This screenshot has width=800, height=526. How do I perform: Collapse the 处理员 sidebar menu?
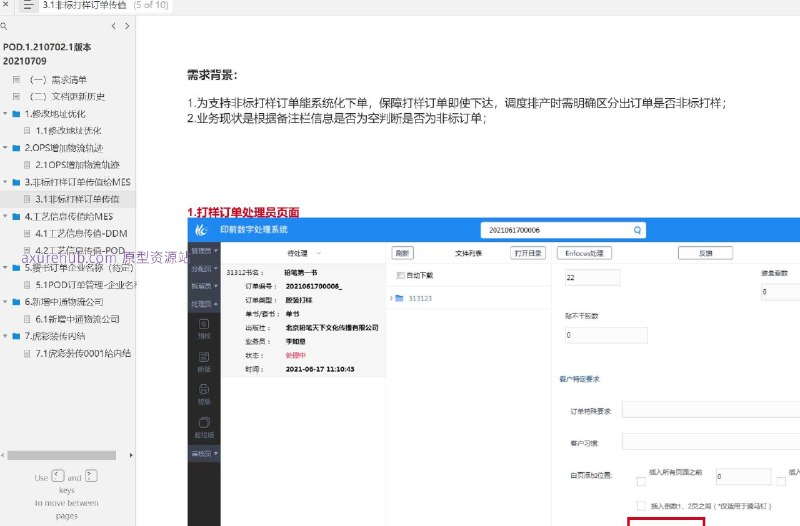point(204,304)
